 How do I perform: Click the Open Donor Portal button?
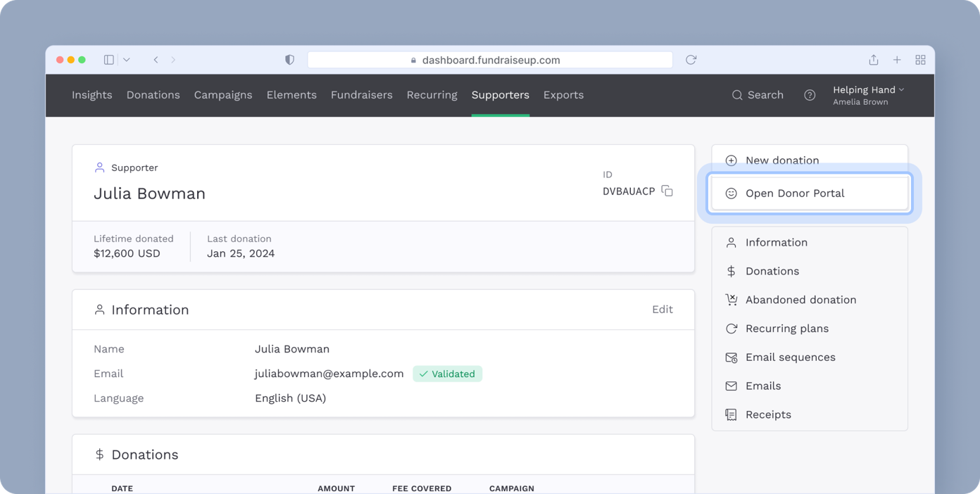pos(809,194)
